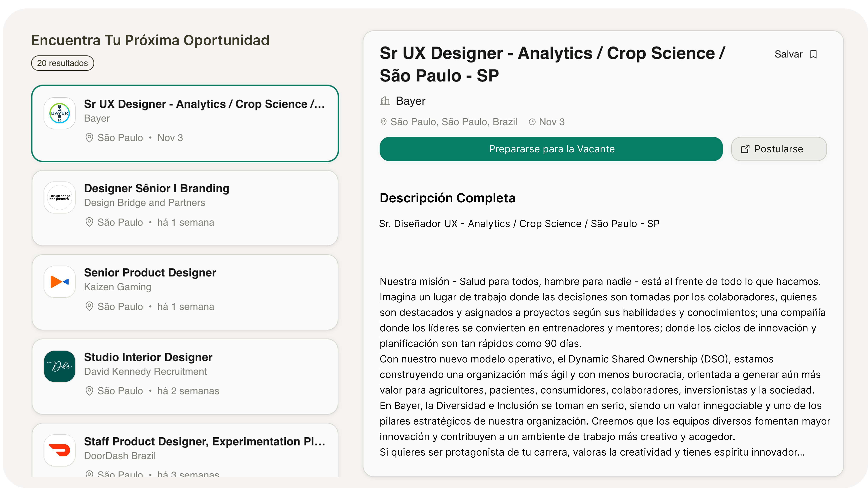Click the Bayer company logo in job list
868x488 pixels.
click(60, 113)
